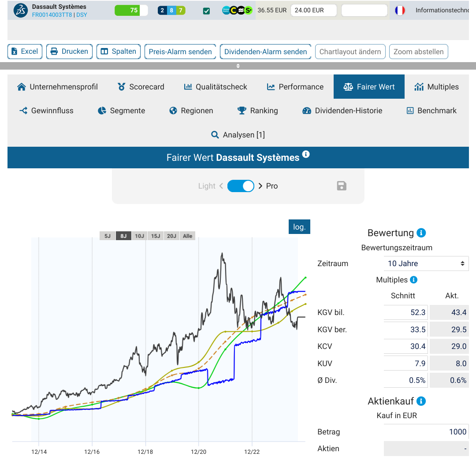Image resolution: width=476 pixels, height=460 pixels.
Task: Toggle the log. scale button
Action: point(299,227)
